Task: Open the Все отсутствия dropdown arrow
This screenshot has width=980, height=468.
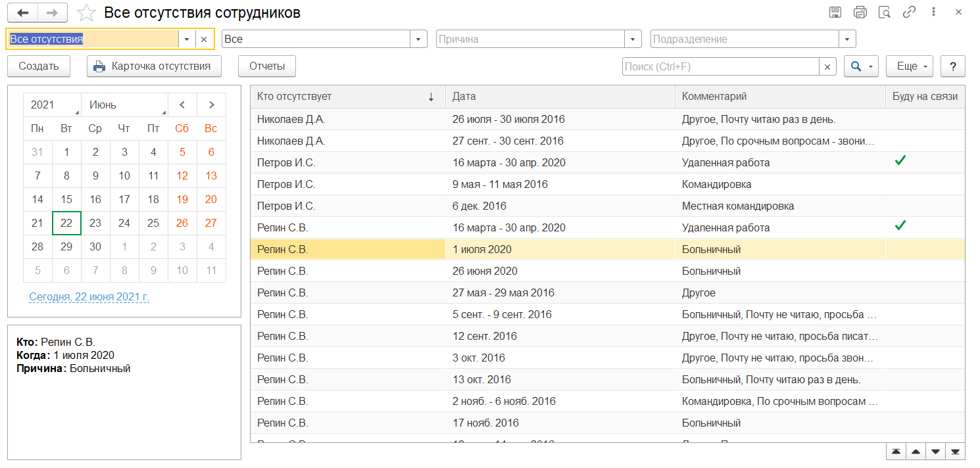Action: pyautogui.click(x=187, y=39)
